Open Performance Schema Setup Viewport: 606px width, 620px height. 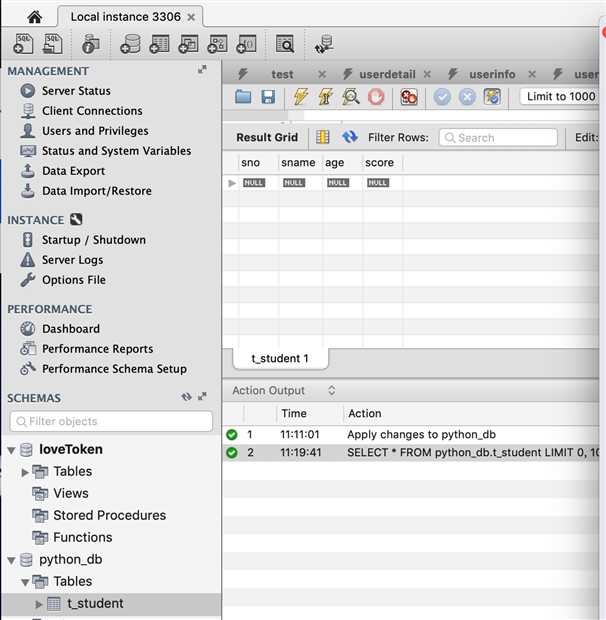click(x=114, y=369)
